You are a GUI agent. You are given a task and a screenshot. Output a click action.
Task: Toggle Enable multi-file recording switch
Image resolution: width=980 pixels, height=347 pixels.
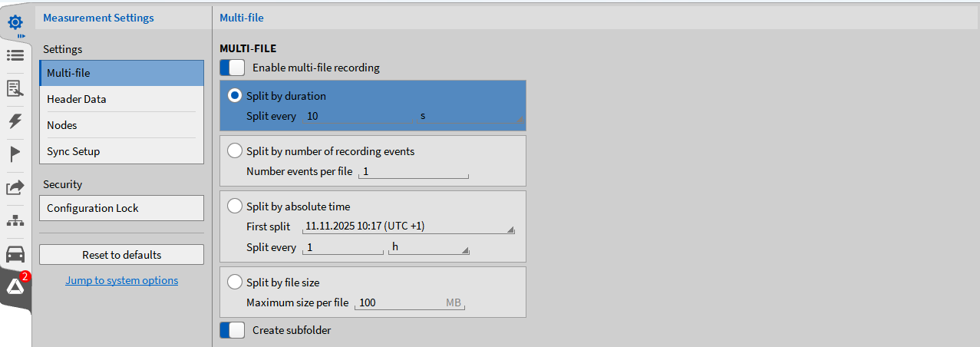pos(232,68)
